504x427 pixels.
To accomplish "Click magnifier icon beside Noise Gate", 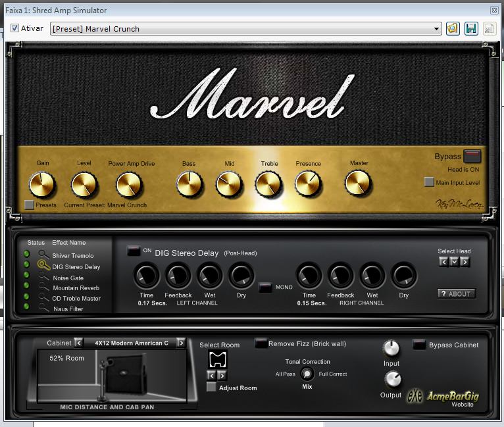I will (43, 276).
